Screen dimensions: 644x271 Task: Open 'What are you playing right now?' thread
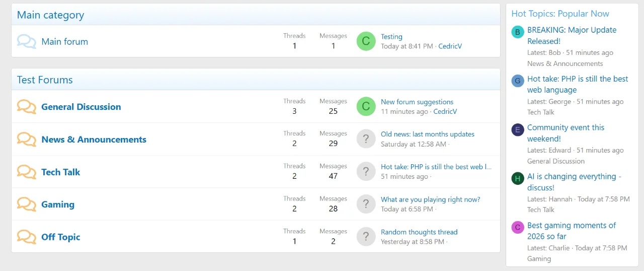click(430, 199)
